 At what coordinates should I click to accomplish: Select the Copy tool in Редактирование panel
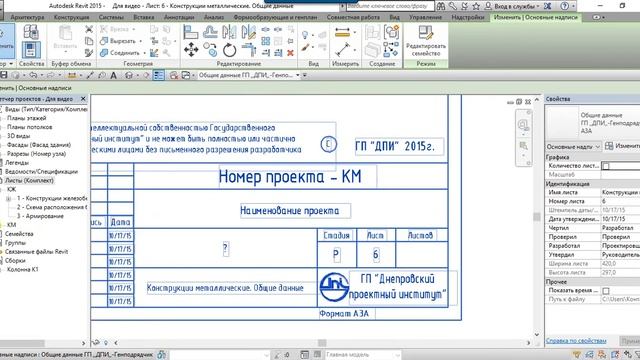[x=210, y=50]
